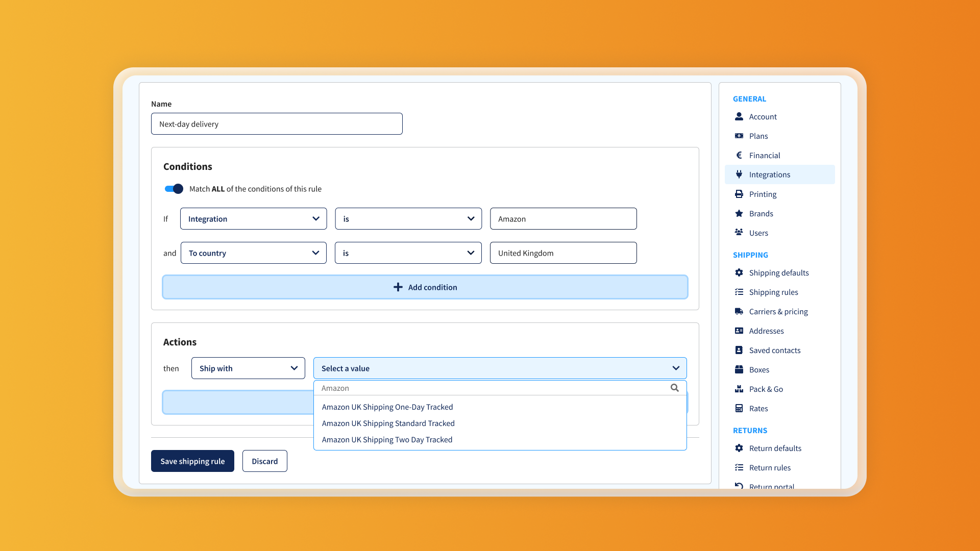The width and height of the screenshot is (980, 551).
Task: Open the Users link
Action: pyautogui.click(x=758, y=233)
